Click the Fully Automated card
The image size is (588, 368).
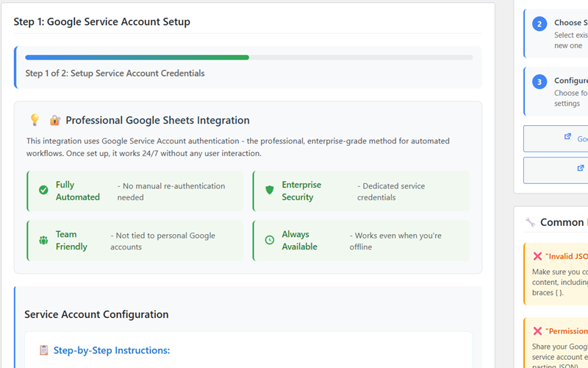click(135, 191)
